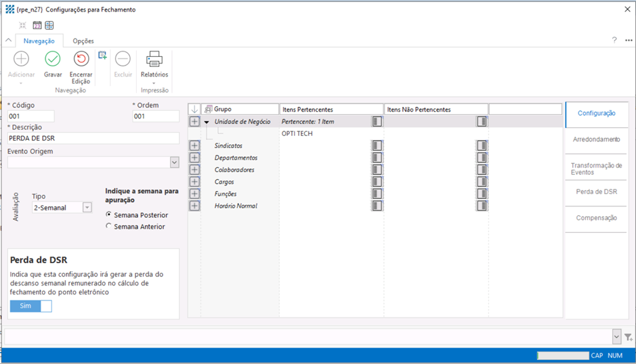Click the Descrição input field
Screen dimensions: 636x364
[93, 138]
